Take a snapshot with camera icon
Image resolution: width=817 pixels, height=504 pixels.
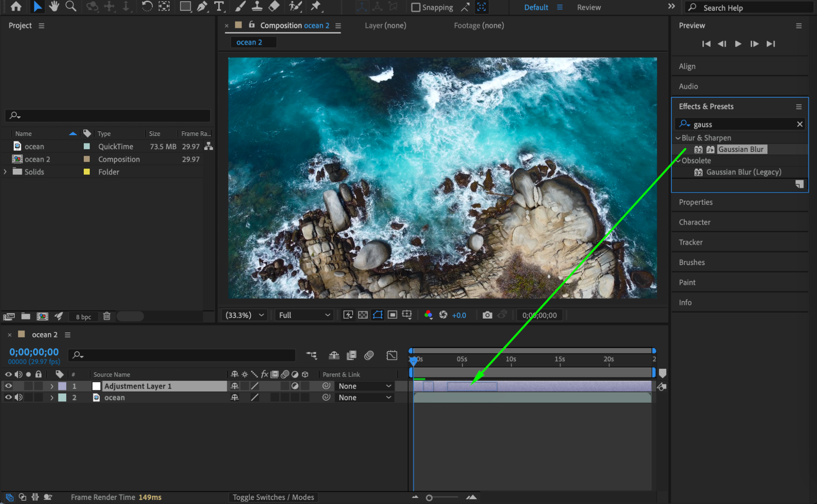click(487, 315)
